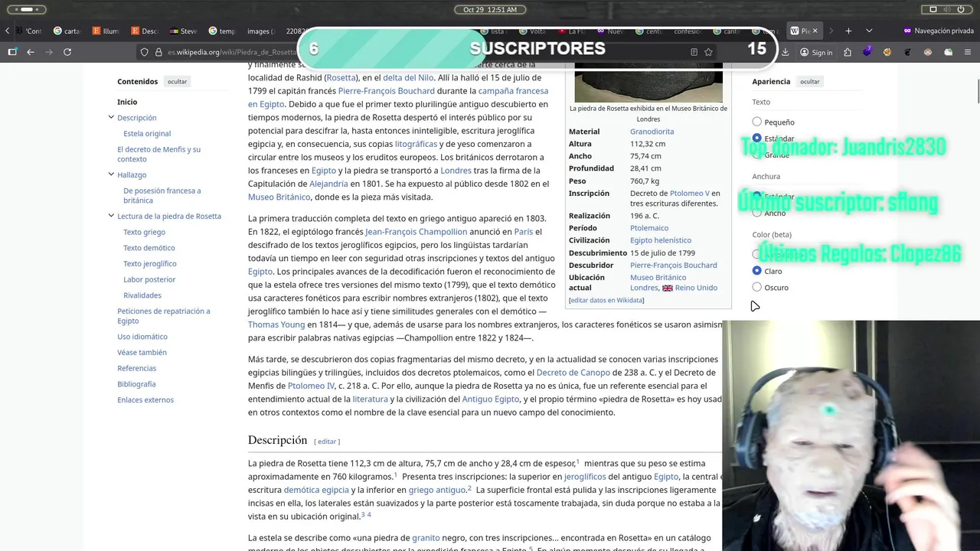Go forward to the next page

click(49, 52)
